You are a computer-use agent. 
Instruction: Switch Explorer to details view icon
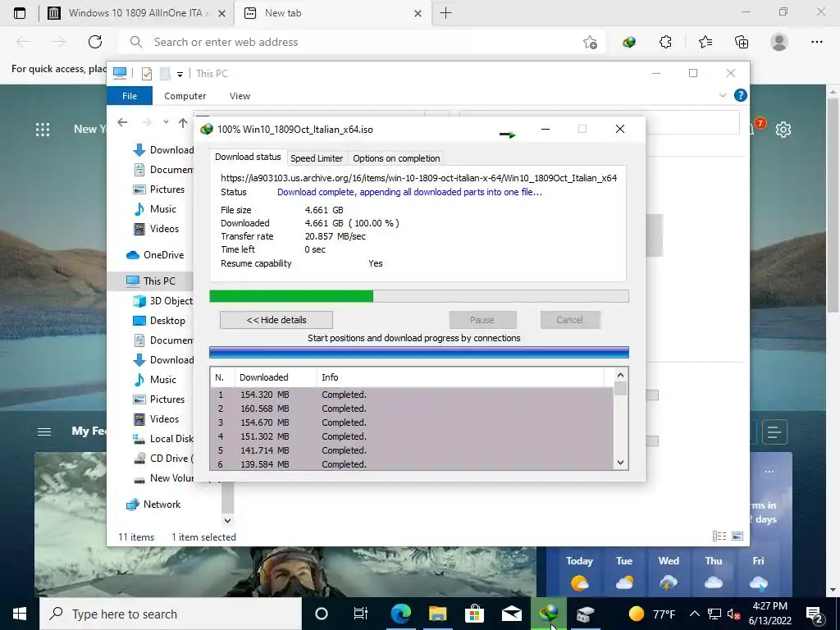tap(719, 536)
